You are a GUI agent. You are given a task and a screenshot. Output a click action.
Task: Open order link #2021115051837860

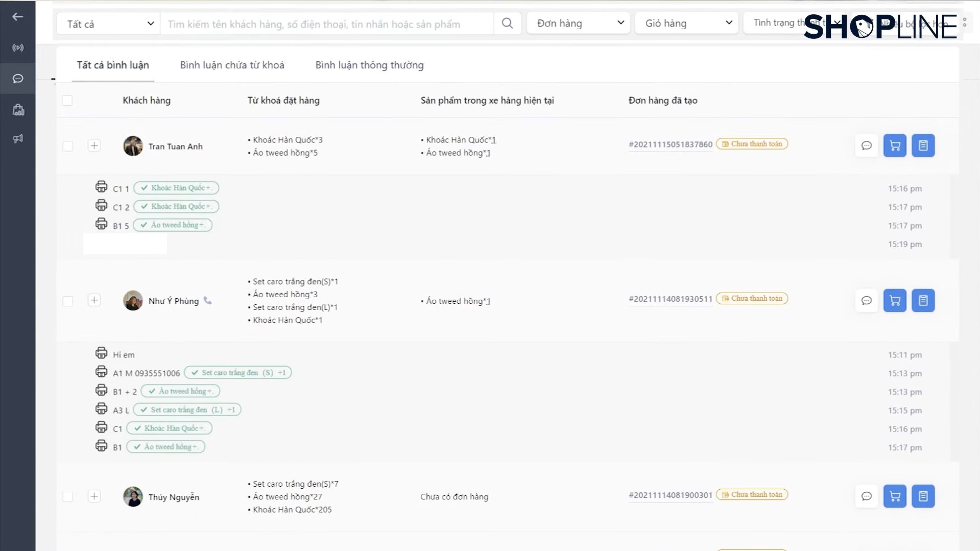click(670, 145)
